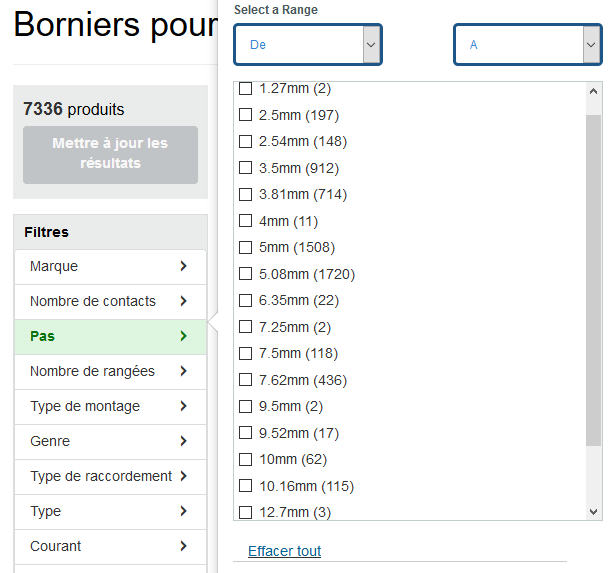Click Type de montage chevron arrow

(183, 406)
